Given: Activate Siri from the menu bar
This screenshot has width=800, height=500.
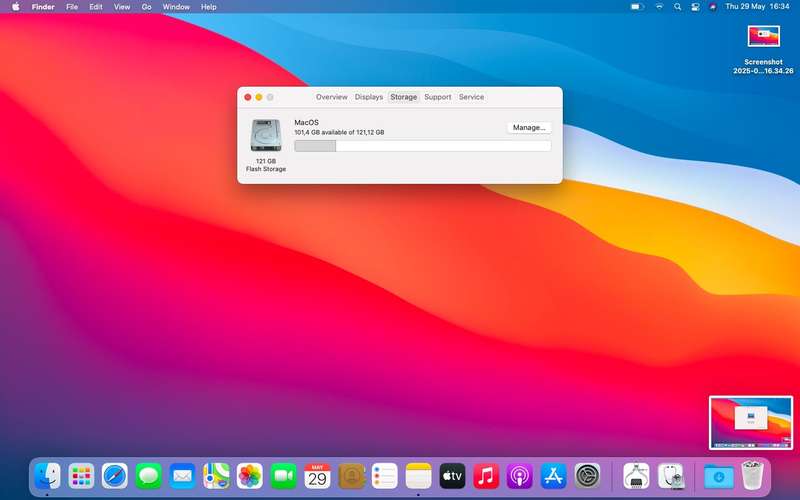Looking at the screenshot, I should pos(713,7).
